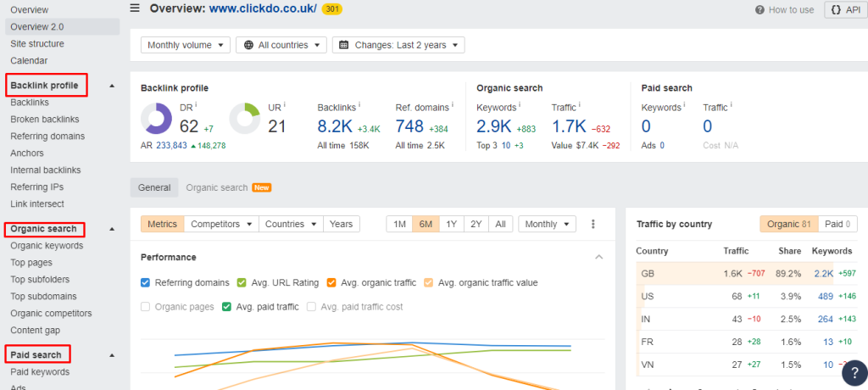Click AR value 233,843
868x390 pixels.
tap(171, 146)
